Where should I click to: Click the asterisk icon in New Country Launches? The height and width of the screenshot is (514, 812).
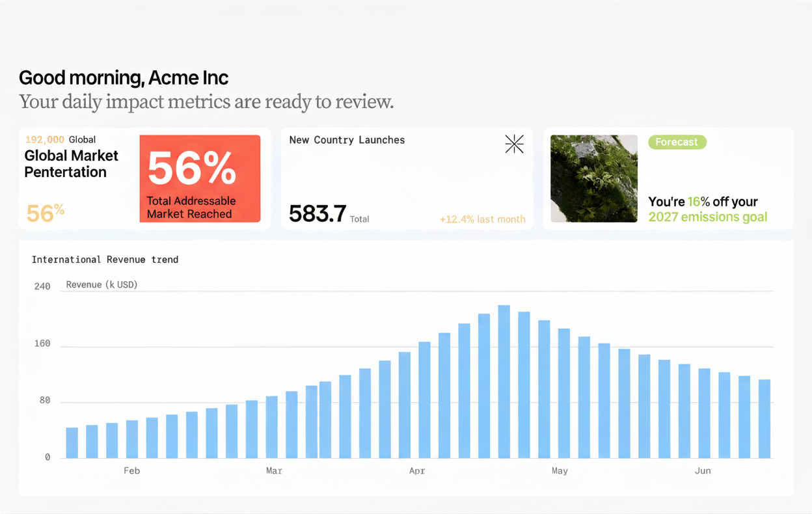[514, 144]
